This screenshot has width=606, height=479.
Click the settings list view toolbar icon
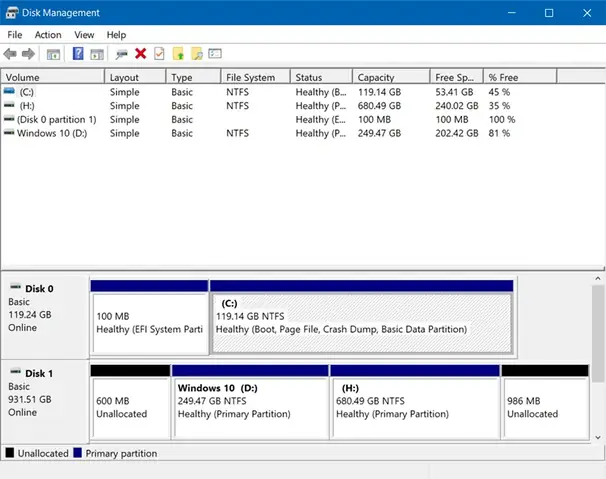(x=215, y=53)
